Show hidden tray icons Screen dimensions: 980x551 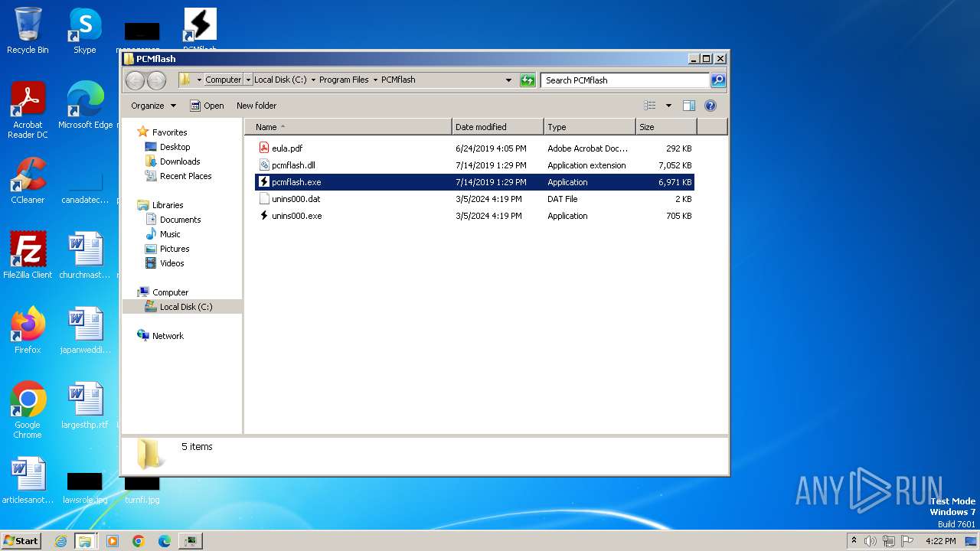click(854, 540)
